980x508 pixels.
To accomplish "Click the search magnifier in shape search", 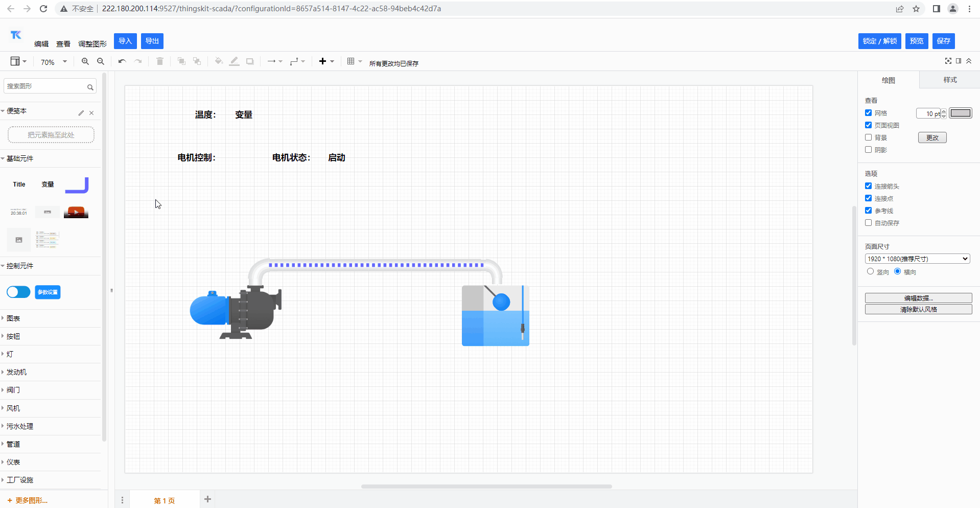I will tap(90, 87).
